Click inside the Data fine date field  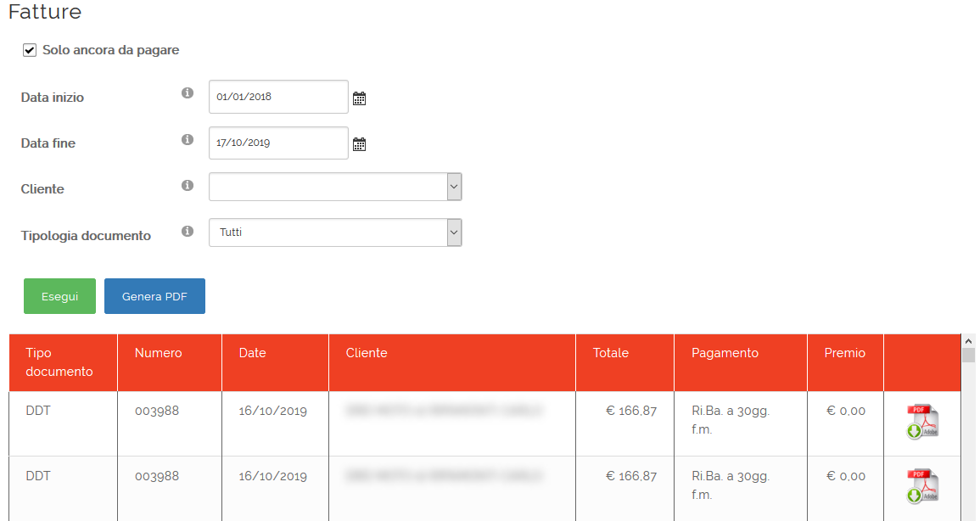click(x=278, y=143)
